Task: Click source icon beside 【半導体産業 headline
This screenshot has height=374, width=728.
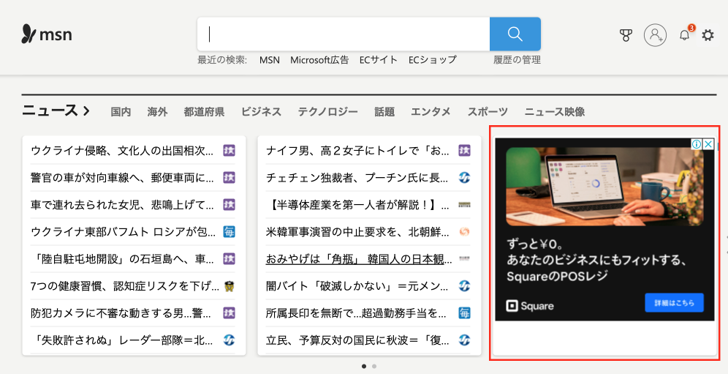Action: coord(464,205)
